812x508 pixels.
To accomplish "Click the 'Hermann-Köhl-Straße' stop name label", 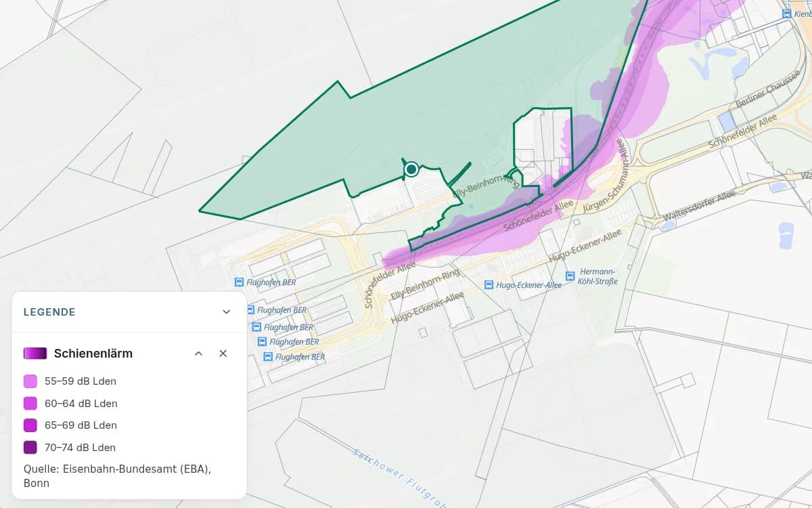I will click(598, 276).
